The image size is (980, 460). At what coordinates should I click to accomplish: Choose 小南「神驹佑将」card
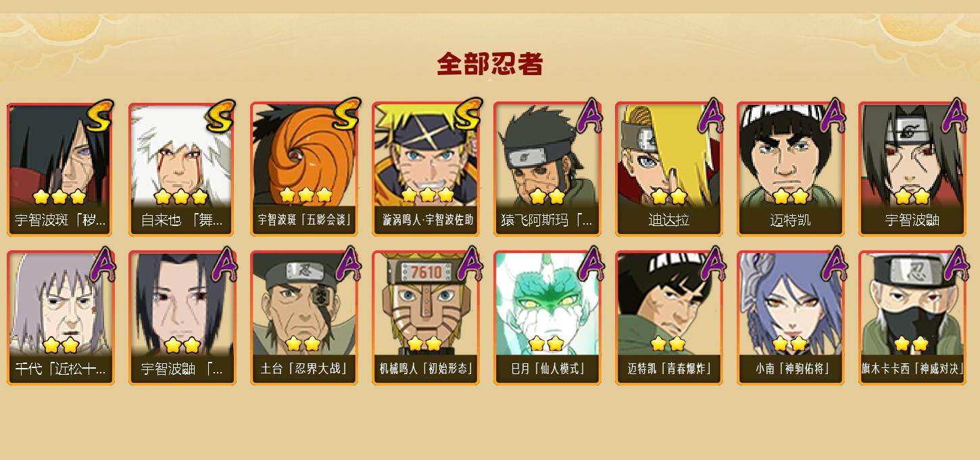(x=790, y=318)
